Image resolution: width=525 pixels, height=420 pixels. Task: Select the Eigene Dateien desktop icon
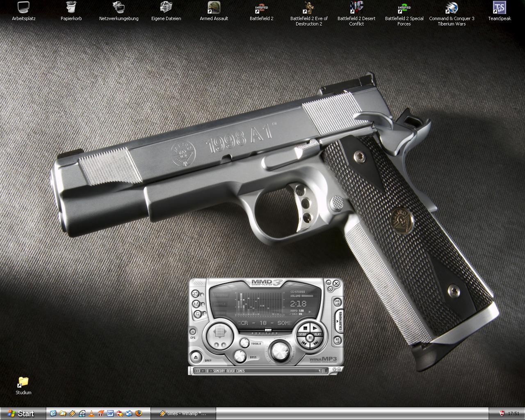tap(166, 11)
